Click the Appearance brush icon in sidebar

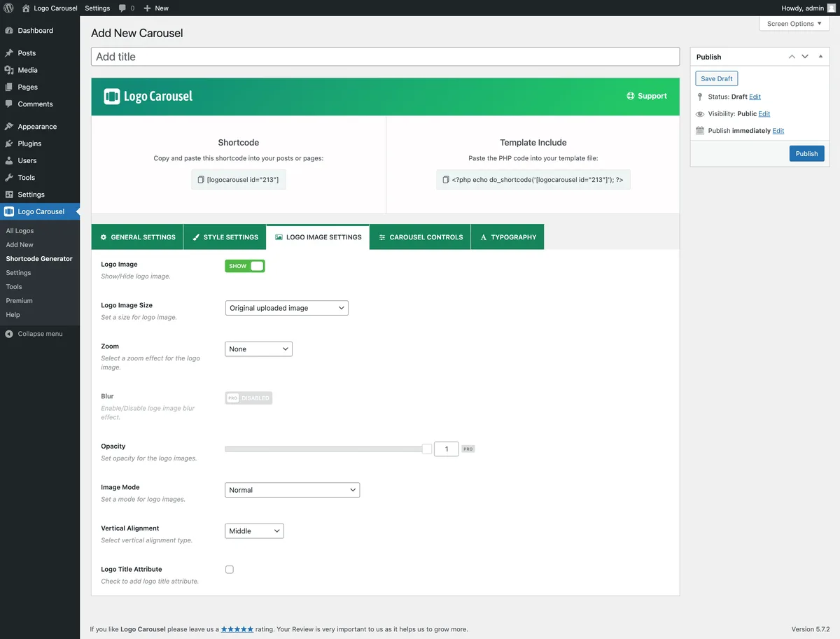point(9,127)
